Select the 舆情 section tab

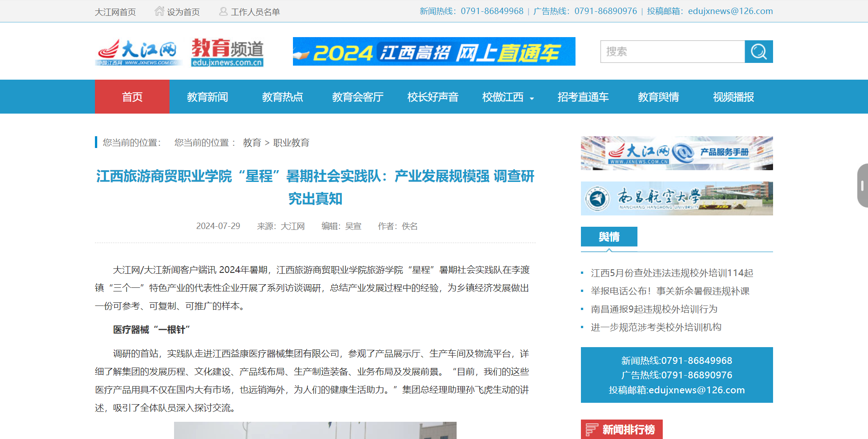(x=609, y=237)
